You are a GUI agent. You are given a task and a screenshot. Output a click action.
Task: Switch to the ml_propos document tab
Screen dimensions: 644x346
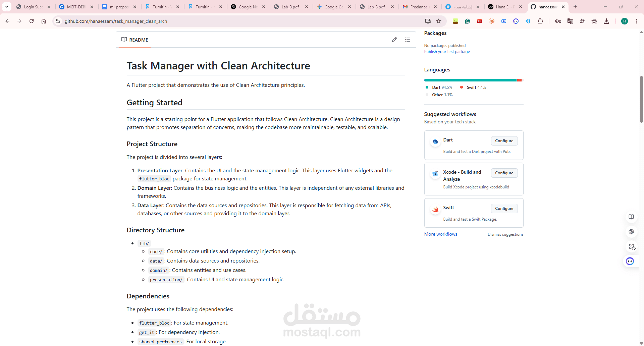119,7
